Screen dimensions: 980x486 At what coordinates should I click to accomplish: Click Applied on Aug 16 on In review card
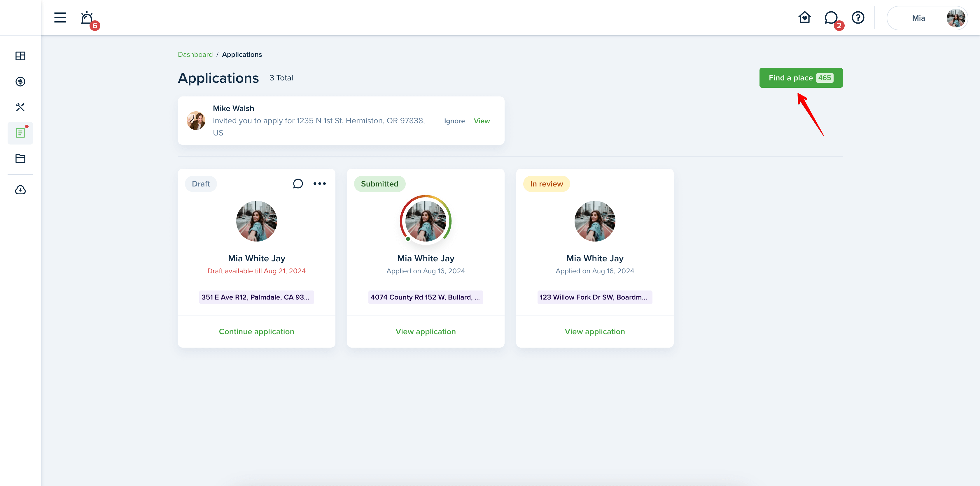tap(595, 271)
